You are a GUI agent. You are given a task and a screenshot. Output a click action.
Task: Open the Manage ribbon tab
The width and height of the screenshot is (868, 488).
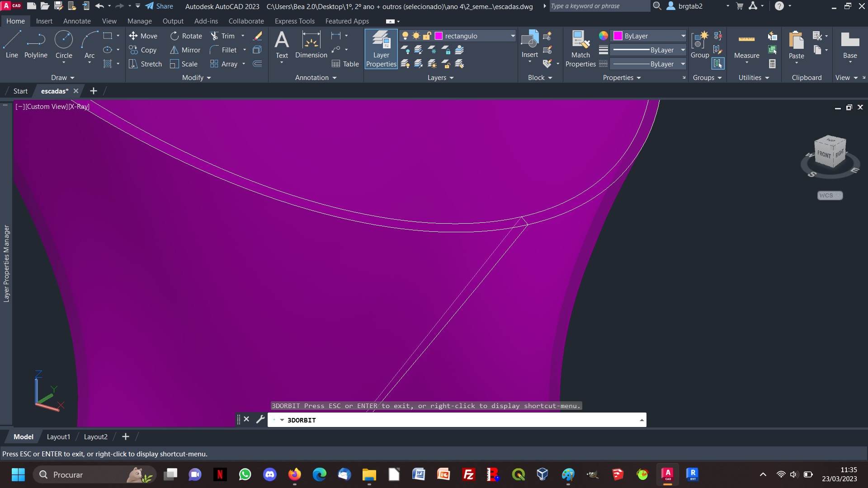point(139,21)
